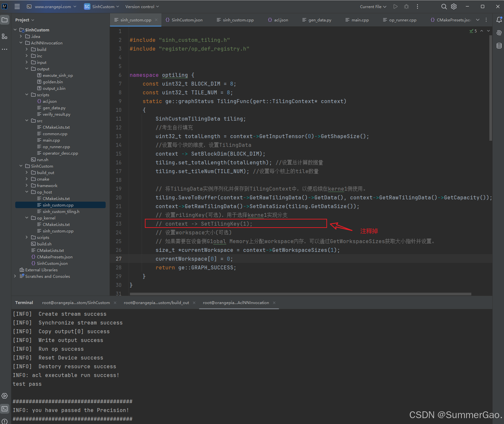This screenshot has width=504, height=424.
Task: Open the Structure tool window icon
Action: (5, 36)
